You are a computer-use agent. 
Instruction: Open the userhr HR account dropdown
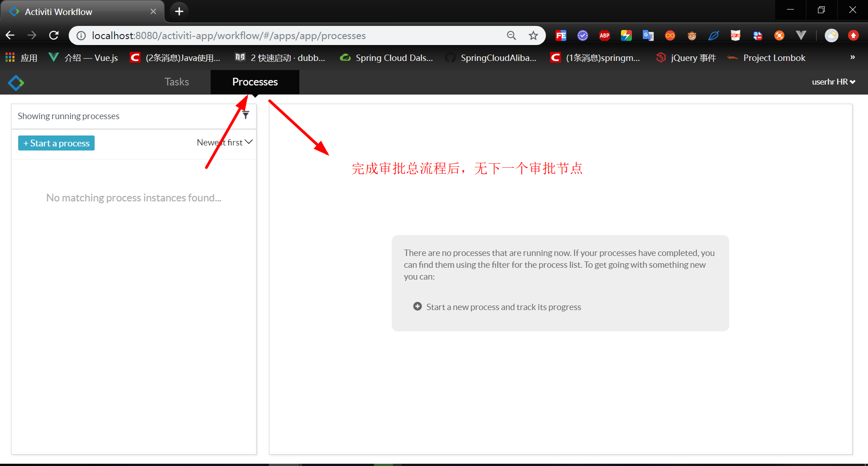click(834, 82)
